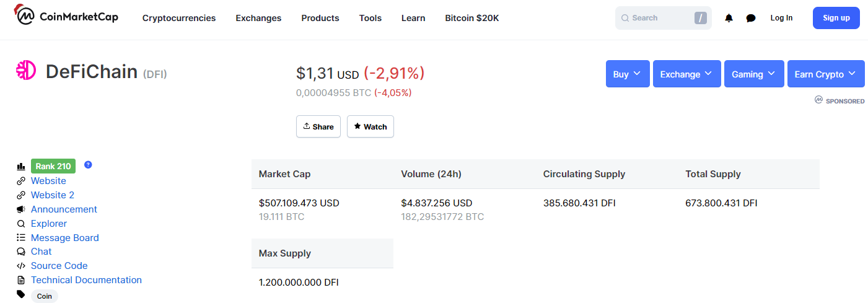Screen dimensions: 868x303
Task: Open the Technical Documentation link
Action: [x=86, y=280]
